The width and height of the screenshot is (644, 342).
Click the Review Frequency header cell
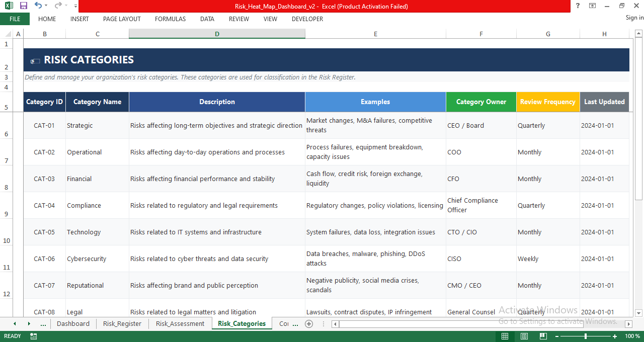pyautogui.click(x=548, y=102)
